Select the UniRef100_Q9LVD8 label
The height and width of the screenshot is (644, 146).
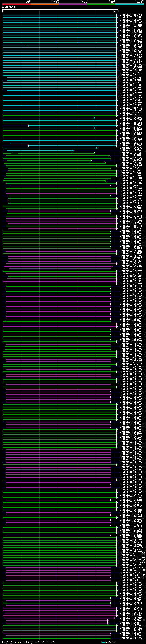click(131, 58)
